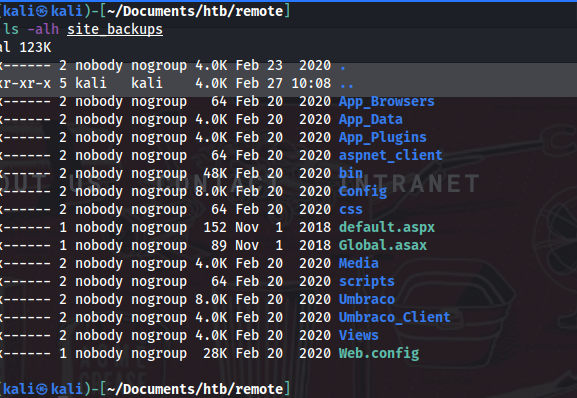Select the default.aspx file name
Image resolution: width=577 pixels, height=398 pixels.
386,228
